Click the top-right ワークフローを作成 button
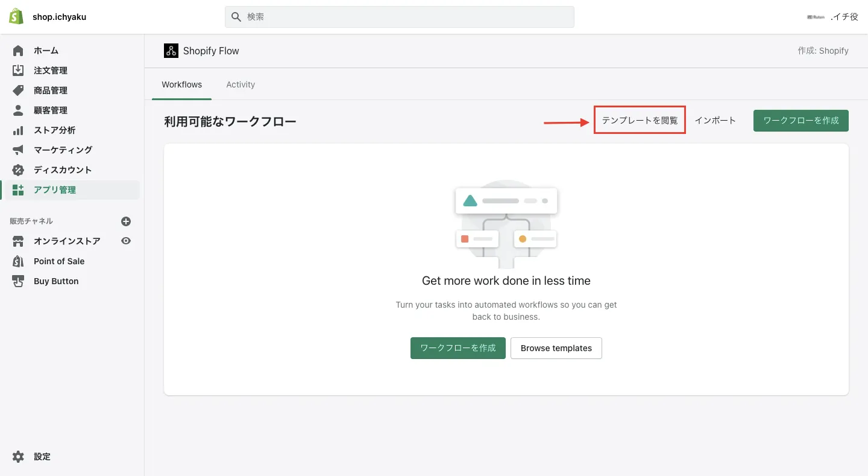The width and height of the screenshot is (868, 476). coord(801,121)
